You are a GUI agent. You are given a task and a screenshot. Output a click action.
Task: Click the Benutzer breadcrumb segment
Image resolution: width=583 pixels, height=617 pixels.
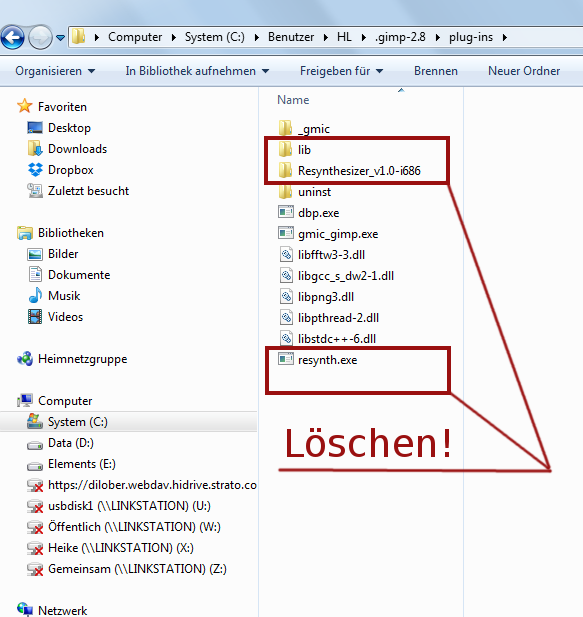[291, 37]
